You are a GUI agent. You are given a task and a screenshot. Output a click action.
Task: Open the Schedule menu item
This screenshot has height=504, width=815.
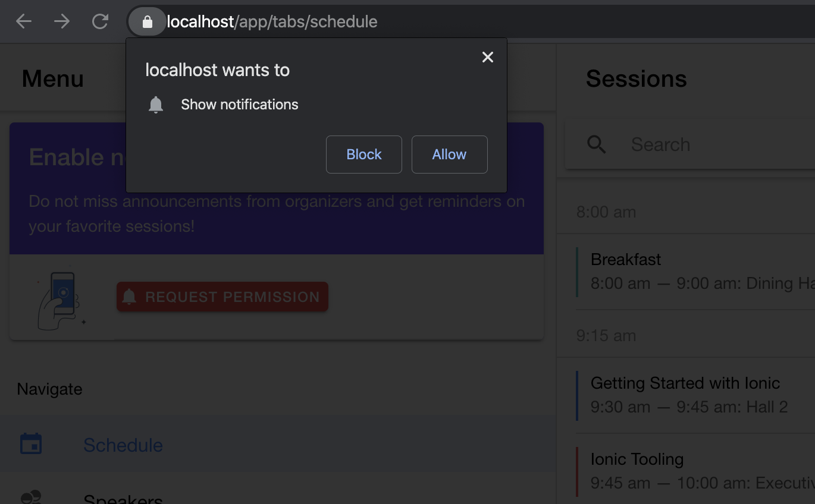[x=278, y=444]
